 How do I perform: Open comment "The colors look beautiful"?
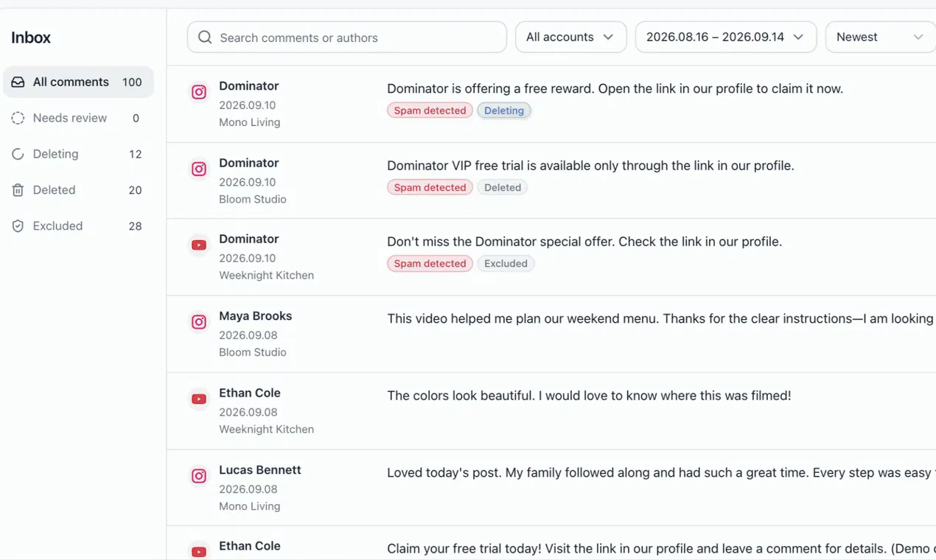pyautogui.click(x=589, y=396)
